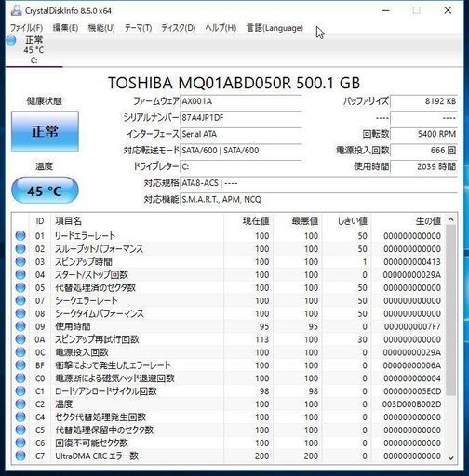This screenshot has height=476, width=469.
Task: Click the status icon for ID 0C row
Action: tap(20, 352)
